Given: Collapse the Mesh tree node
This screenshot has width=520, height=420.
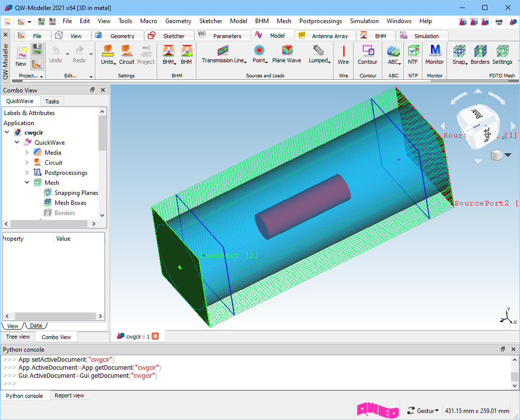Looking at the screenshot, I should 27,182.
